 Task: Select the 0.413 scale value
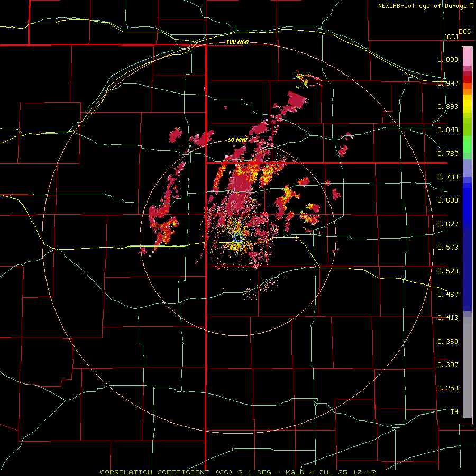[448, 318]
